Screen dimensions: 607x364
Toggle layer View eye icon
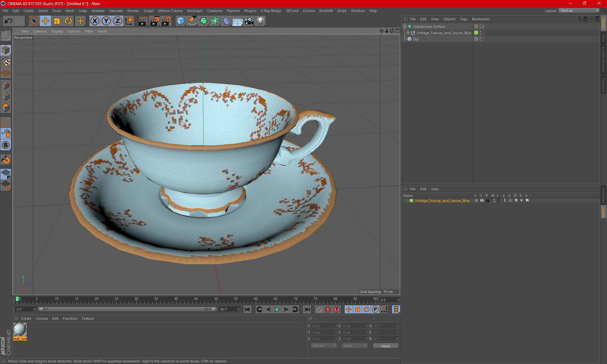point(482,200)
